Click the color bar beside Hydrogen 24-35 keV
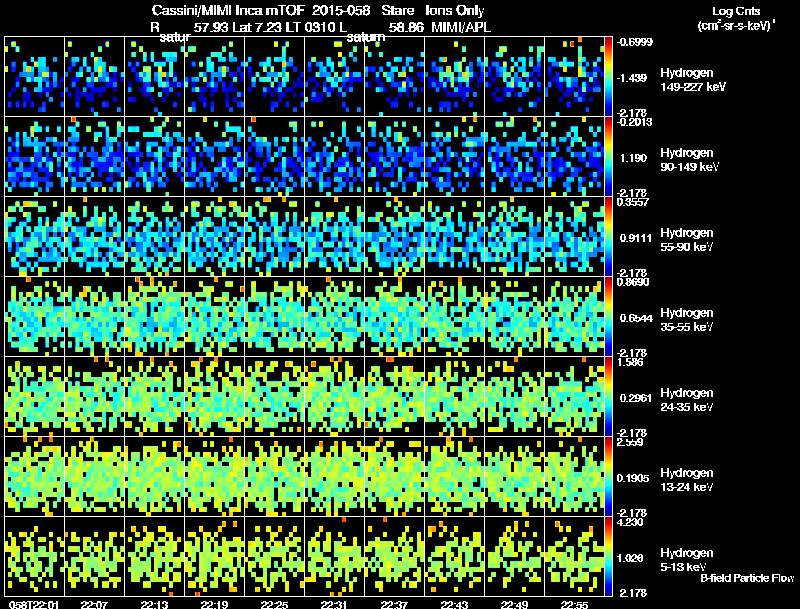This screenshot has height=609, width=800. coord(608,397)
